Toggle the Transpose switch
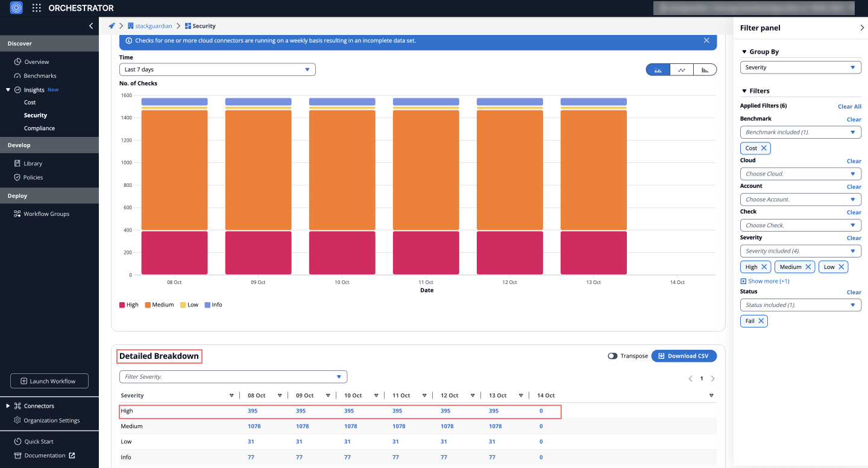 [612, 356]
